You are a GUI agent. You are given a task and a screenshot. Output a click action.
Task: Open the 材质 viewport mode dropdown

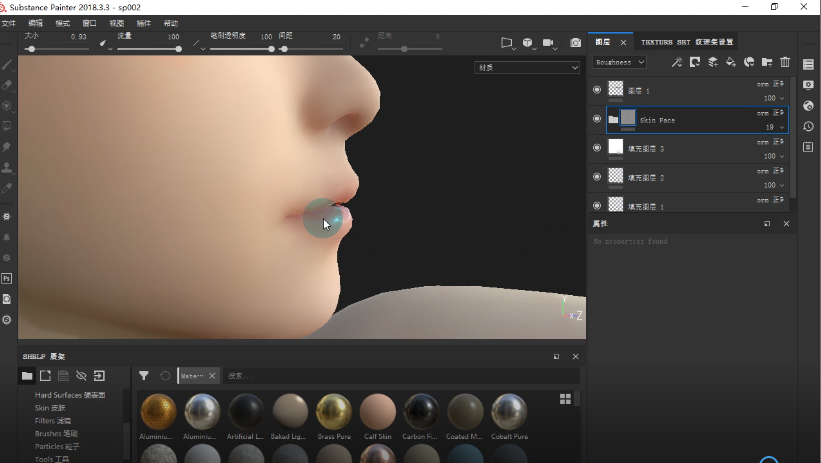pyautogui.click(x=527, y=68)
